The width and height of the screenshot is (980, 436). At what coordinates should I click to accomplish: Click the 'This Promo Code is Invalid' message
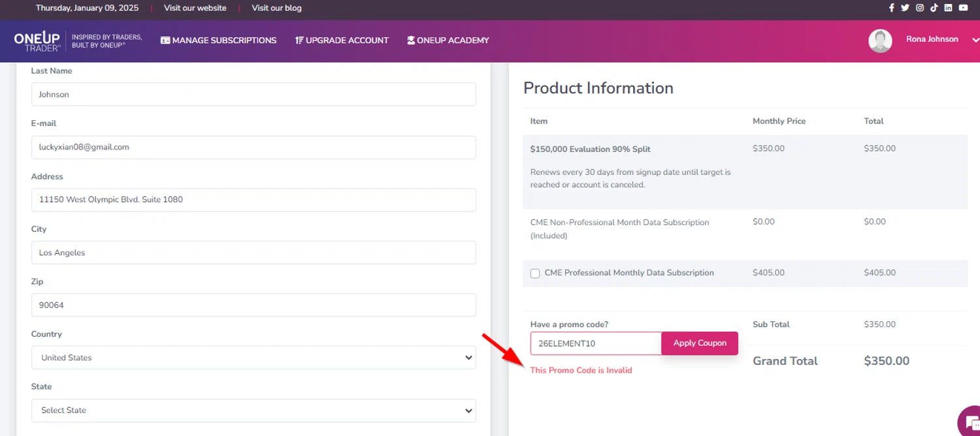click(x=581, y=370)
